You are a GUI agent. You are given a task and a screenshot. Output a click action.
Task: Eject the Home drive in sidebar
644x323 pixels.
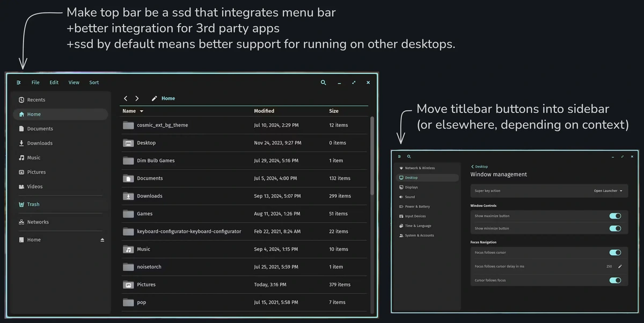[x=103, y=240]
